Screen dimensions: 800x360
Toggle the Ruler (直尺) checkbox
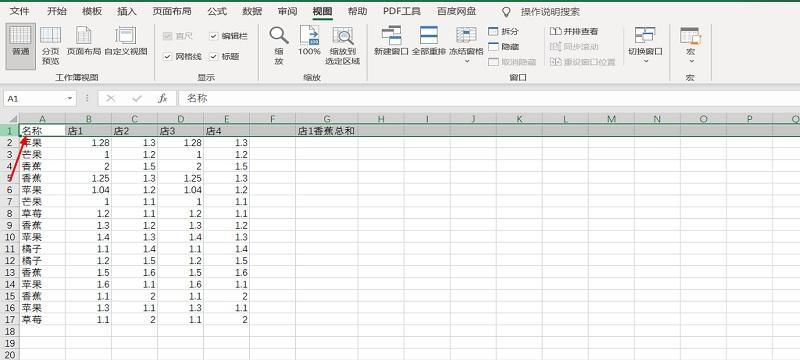167,36
